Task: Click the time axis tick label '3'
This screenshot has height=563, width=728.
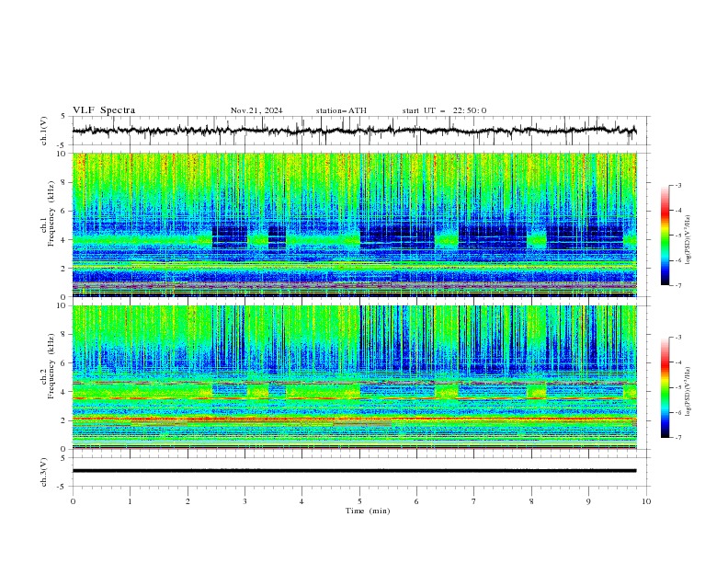Action: 245,501
